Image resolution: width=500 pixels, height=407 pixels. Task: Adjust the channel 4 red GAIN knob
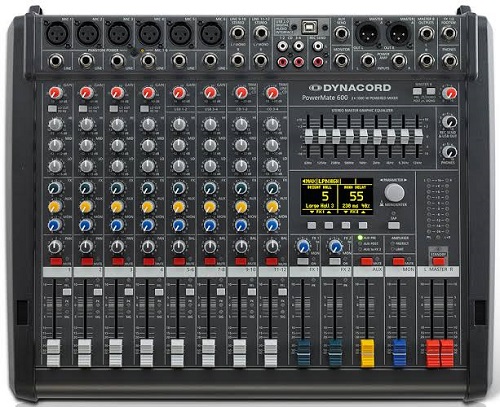[148, 93]
